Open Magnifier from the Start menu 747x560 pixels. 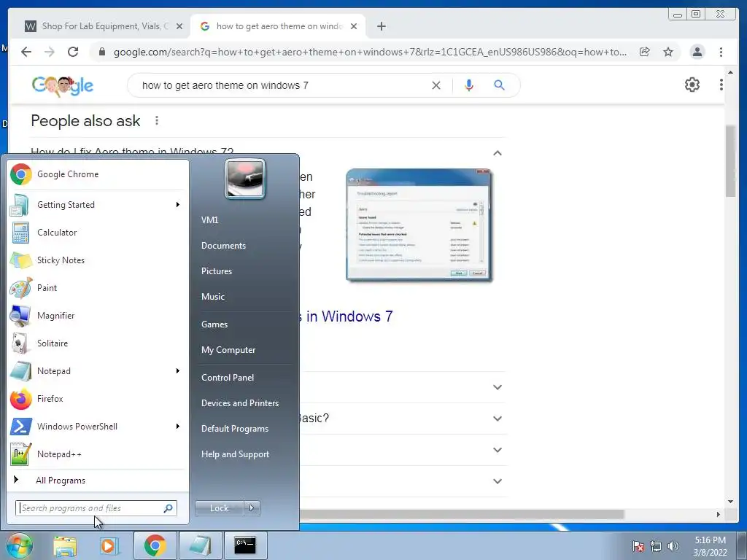(97, 315)
